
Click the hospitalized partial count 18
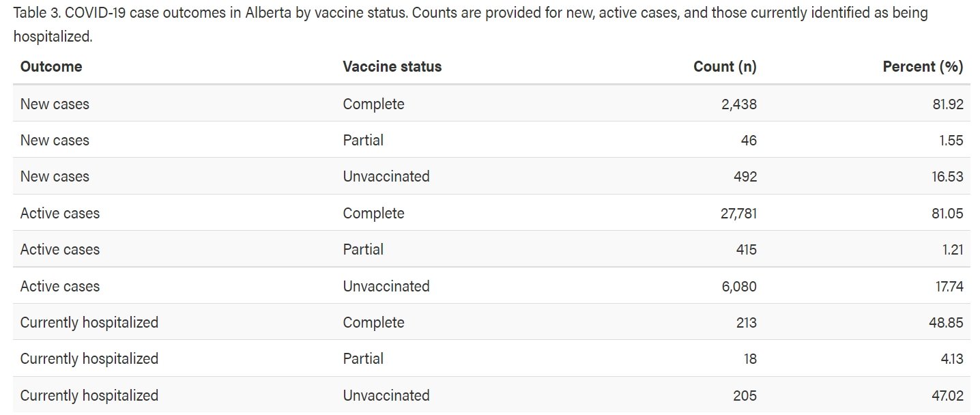point(750,358)
